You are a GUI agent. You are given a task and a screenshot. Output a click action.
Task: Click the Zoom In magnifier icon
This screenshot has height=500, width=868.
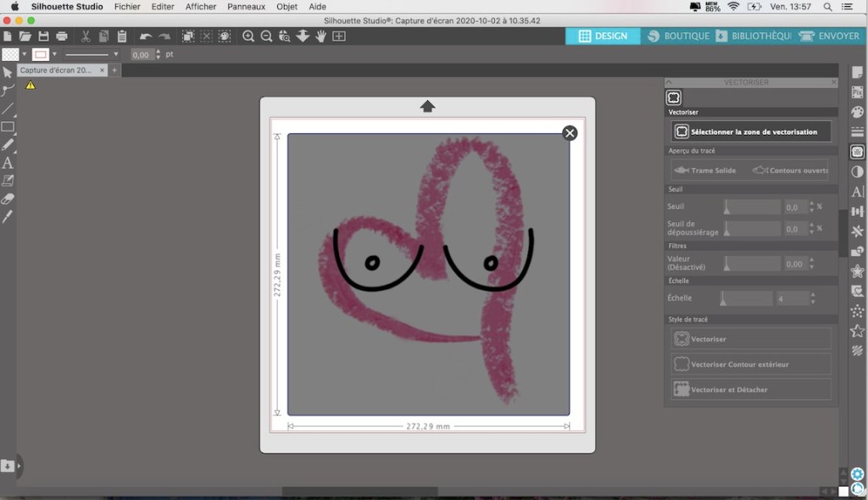[x=248, y=36]
